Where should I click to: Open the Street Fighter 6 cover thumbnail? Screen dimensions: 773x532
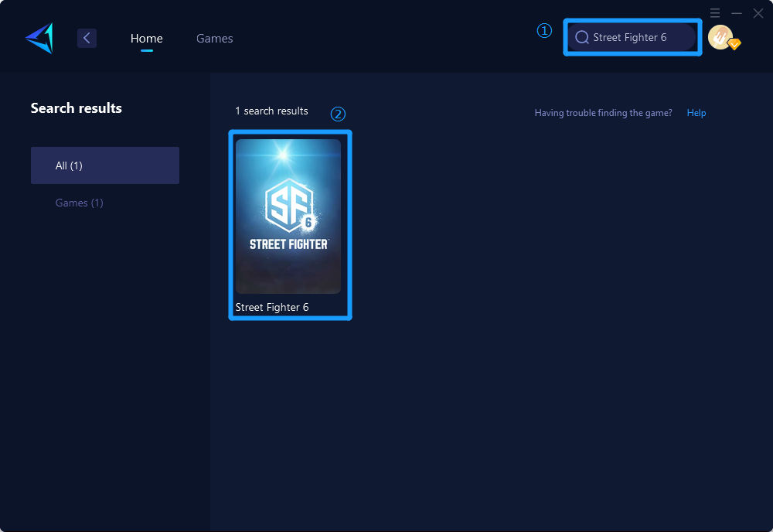(288, 217)
